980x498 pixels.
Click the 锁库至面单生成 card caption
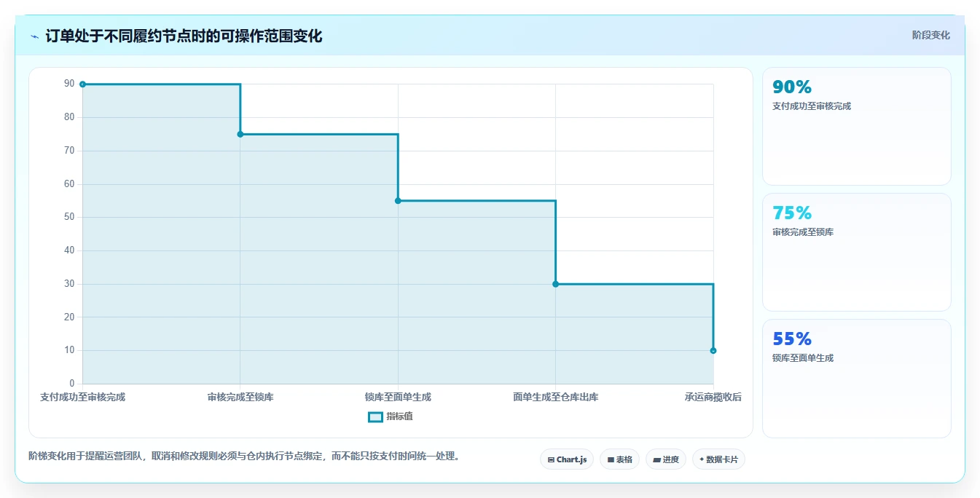(803, 358)
